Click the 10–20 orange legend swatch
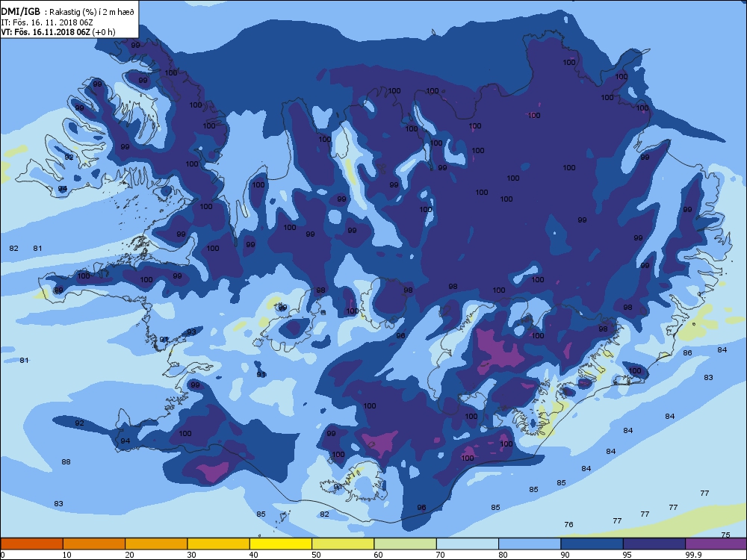This screenshot has height=560, width=747. (94, 544)
